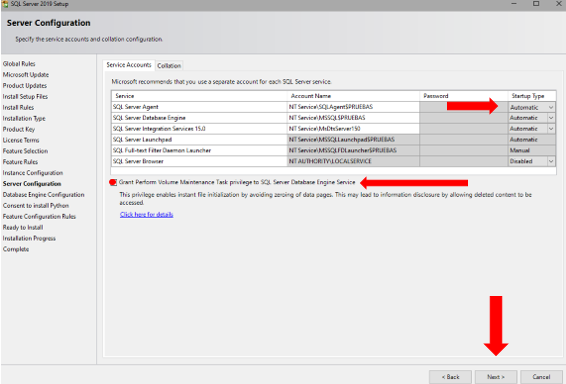Click Complete step in sidebar
Viewport: 566px width, 384px height.
tap(16, 249)
